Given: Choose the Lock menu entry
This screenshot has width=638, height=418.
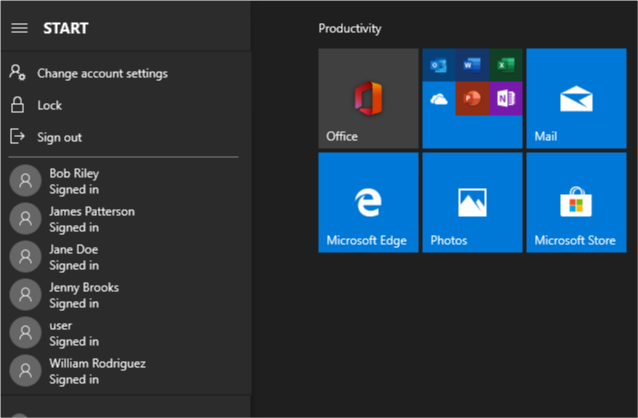Looking at the screenshot, I should pyautogui.click(x=126, y=105).
